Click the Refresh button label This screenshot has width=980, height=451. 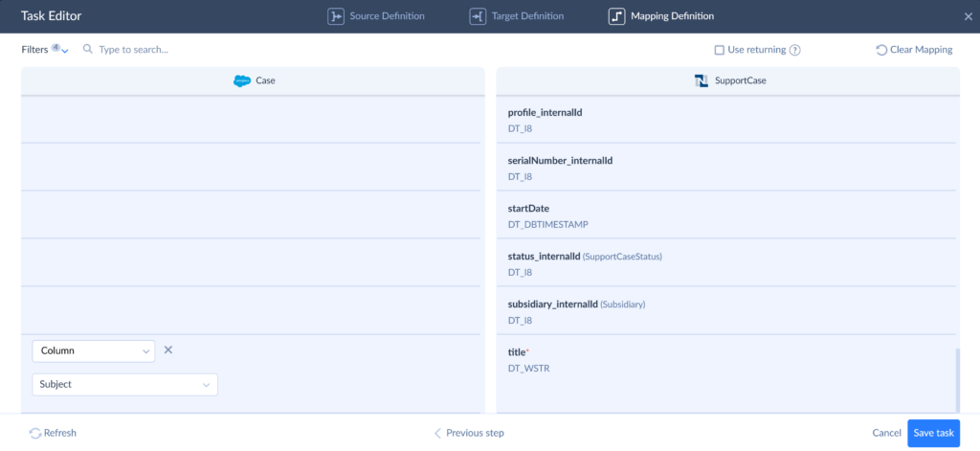click(60, 433)
